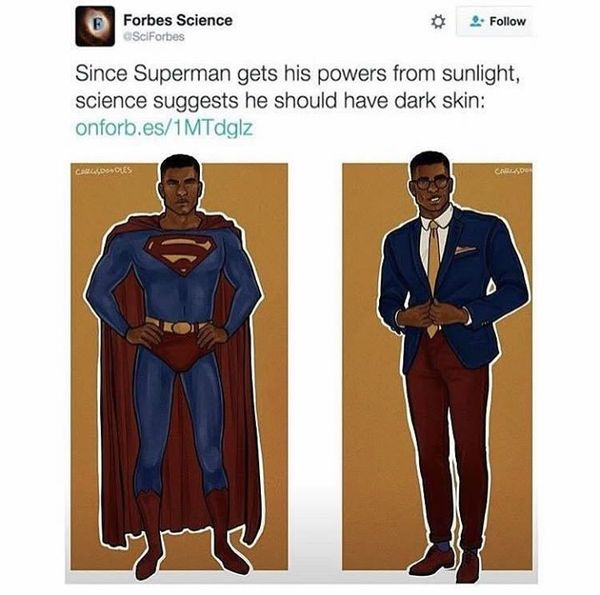Viewport: 600px width, 595px height.
Task: Click Clark Kent's eyeglasses
Action: (x=432, y=182)
